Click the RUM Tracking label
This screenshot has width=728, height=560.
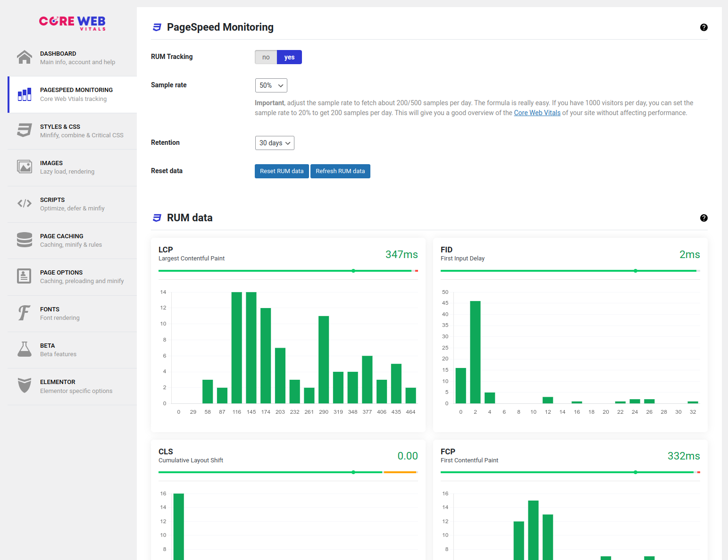(x=172, y=57)
